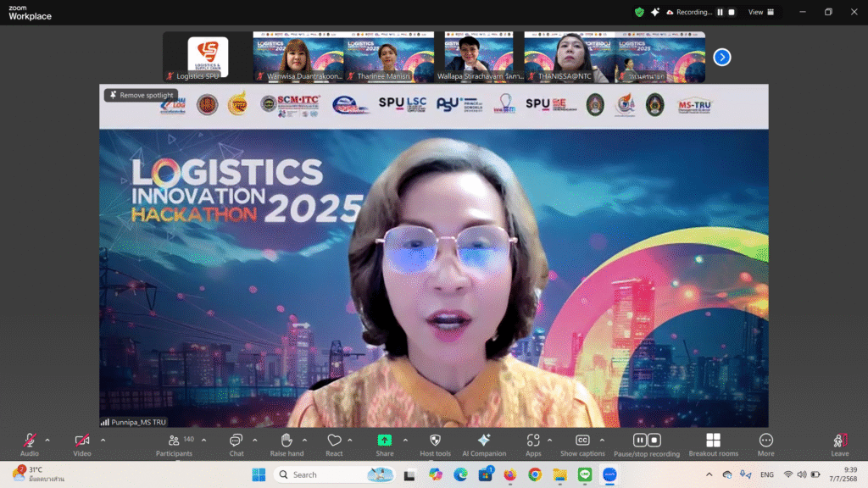The width and height of the screenshot is (868, 488).
Task: Launch AI Companion from the toolbar
Action: coord(484,444)
